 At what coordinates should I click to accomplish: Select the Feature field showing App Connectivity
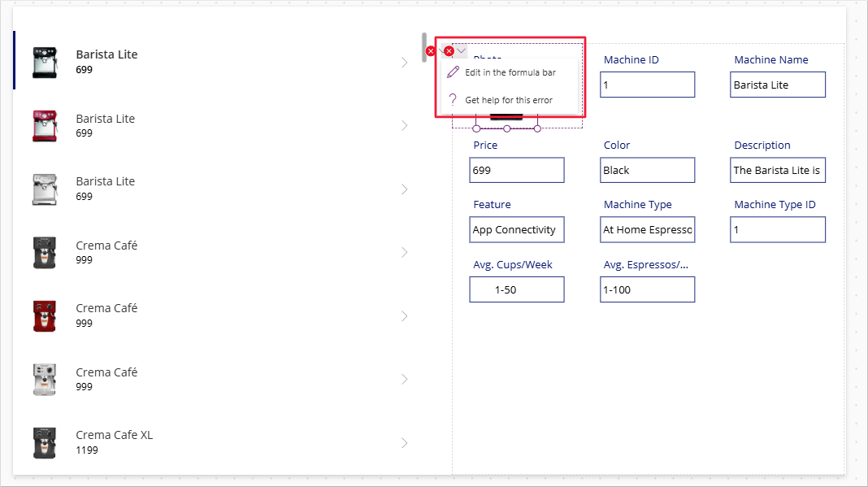click(516, 229)
